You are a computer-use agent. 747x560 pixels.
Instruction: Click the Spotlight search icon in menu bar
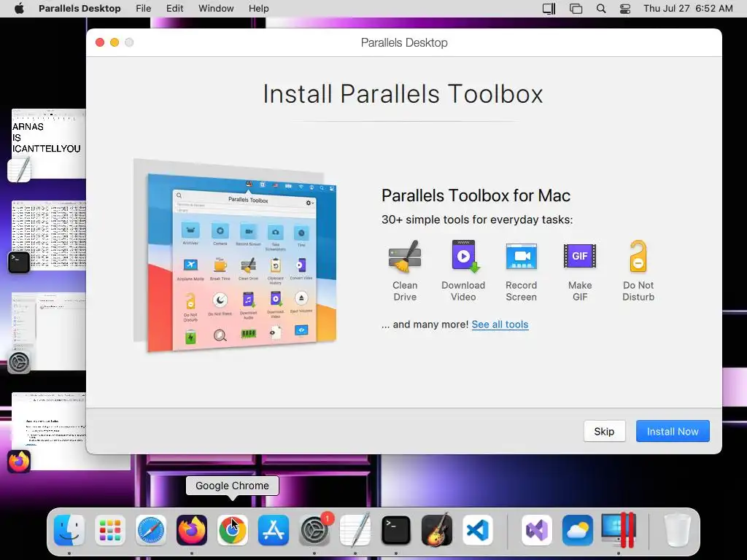click(601, 9)
